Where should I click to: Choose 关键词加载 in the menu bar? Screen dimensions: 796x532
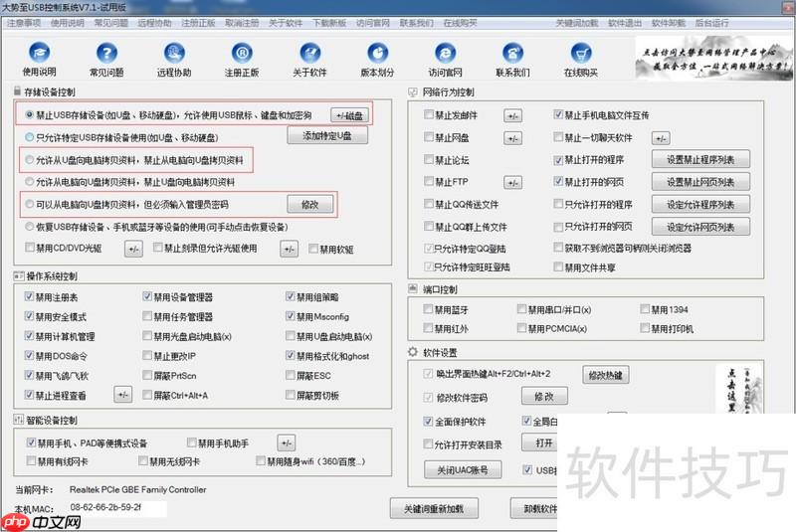(x=577, y=23)
